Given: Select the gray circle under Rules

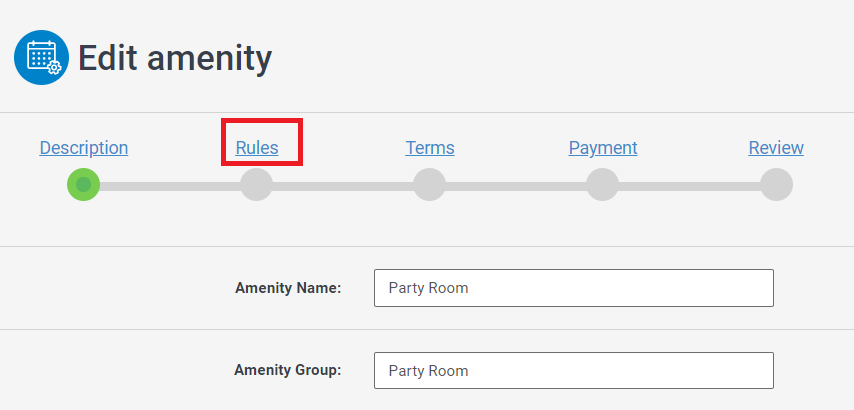Looking at the screenshot, I should coord(257,185).
